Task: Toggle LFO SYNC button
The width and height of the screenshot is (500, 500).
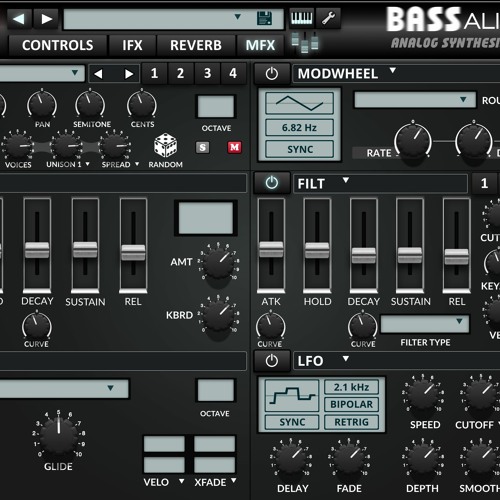Action: point(292,422)
